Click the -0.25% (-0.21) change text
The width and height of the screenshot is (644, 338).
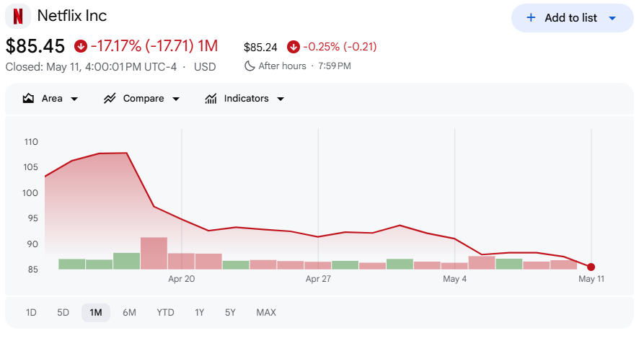coord(340,47)
